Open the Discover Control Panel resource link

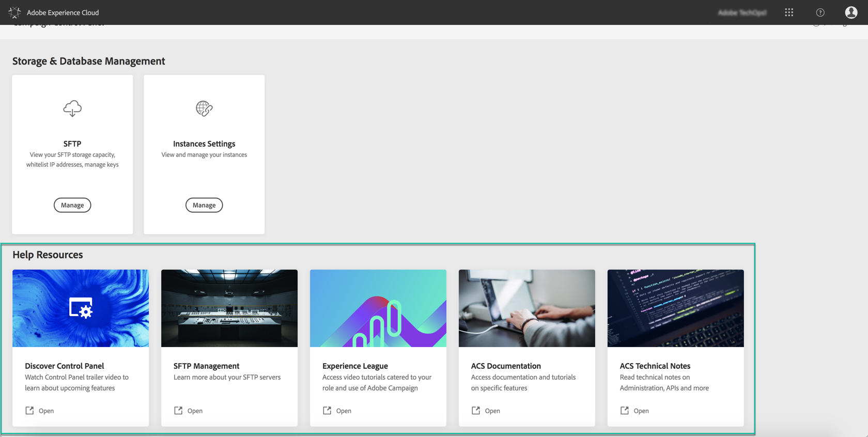click(x=40, y=411)
